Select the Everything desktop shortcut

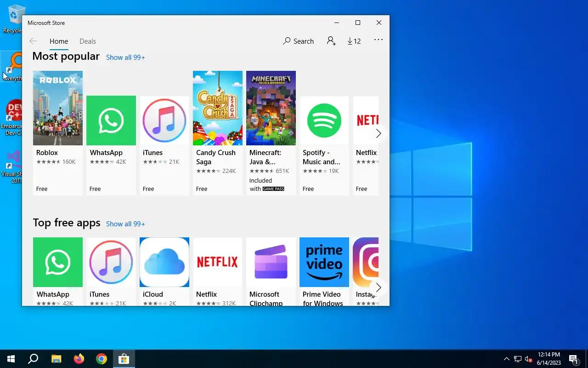[x=12, y=67]
